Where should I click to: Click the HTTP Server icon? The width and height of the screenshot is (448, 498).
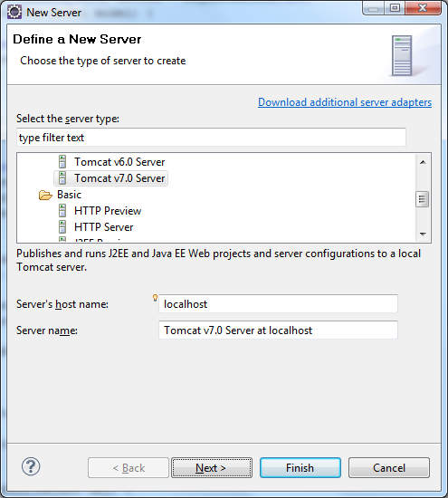point(62,227)
